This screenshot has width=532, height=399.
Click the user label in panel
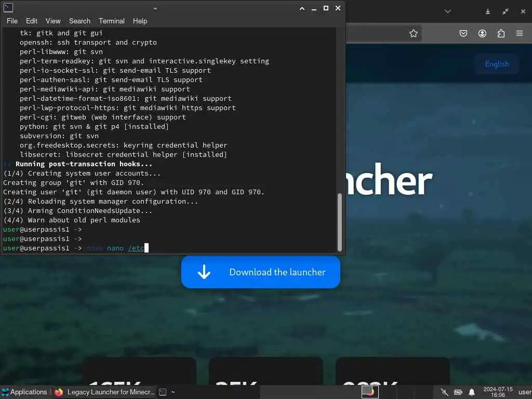coord(525,392)
